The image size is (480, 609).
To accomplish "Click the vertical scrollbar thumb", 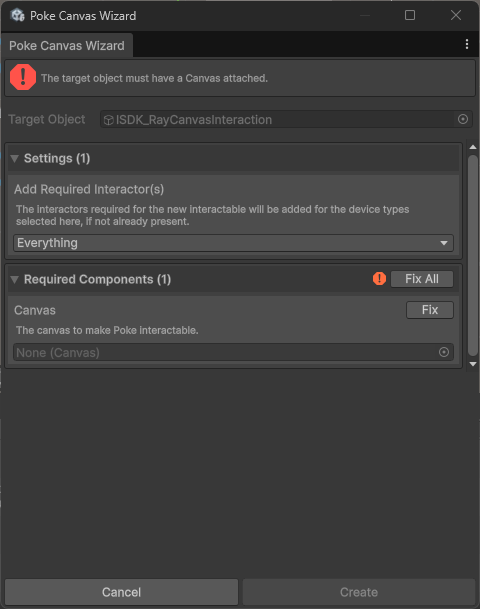I will [473, 256].
